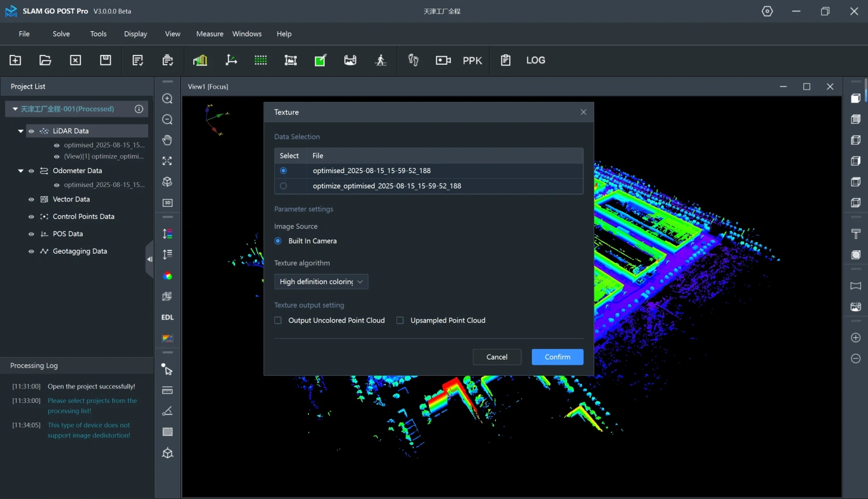Click the Cancel button in Texture dialog
The width and height of the screenshot is (868, 499).
(496, 357)
